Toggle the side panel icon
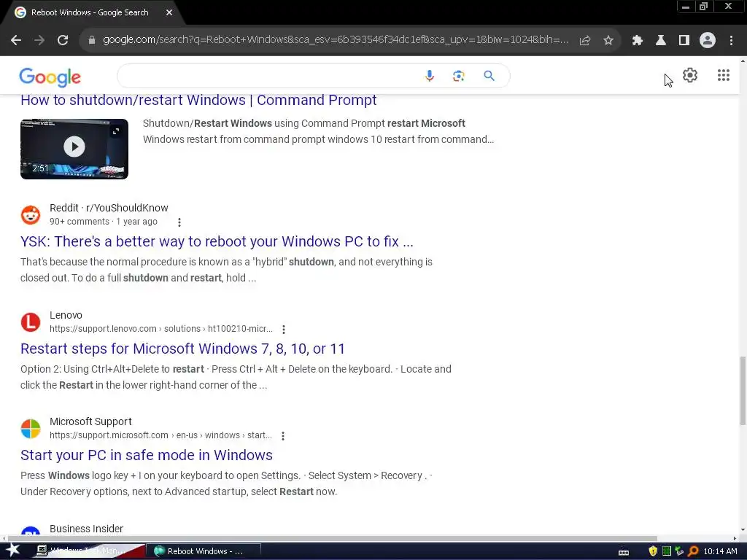Viewport: 747px width, 560px height. [x=684, y=41]
